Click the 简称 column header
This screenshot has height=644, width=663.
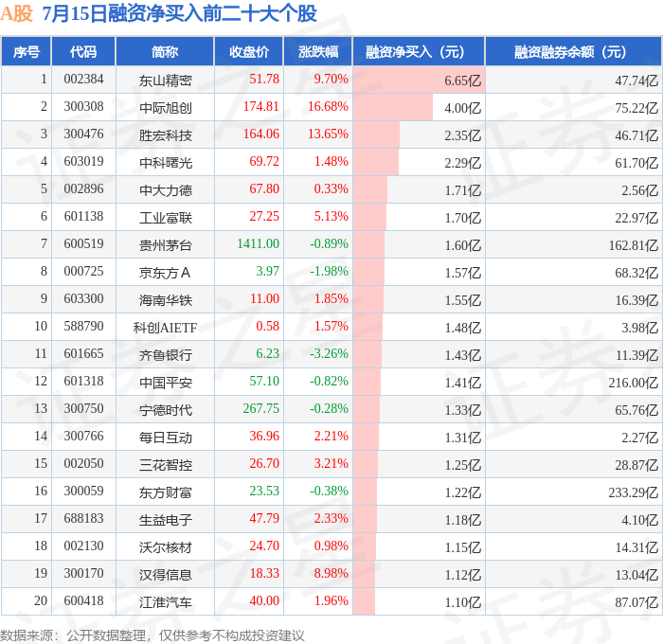tap(165, 51)
